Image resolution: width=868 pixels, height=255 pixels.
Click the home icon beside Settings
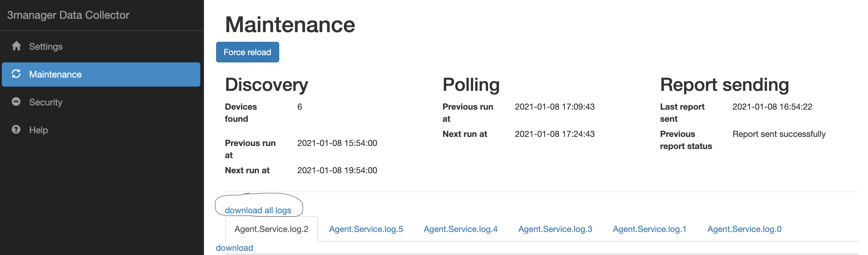point(16,46)
